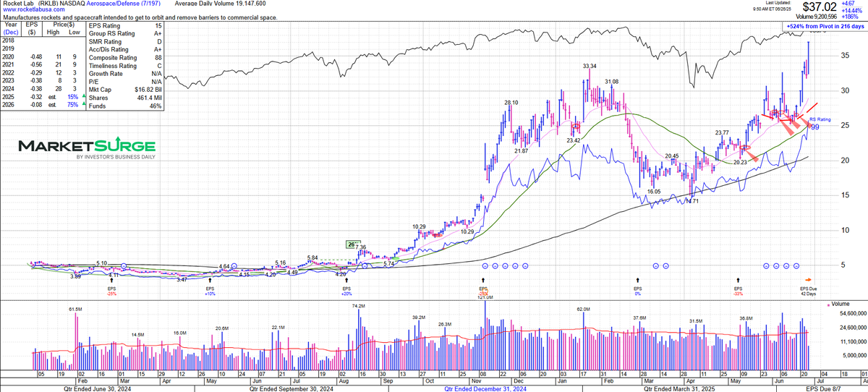
Task: Click the 74.2M volume label
Action: tap(359, 306)
